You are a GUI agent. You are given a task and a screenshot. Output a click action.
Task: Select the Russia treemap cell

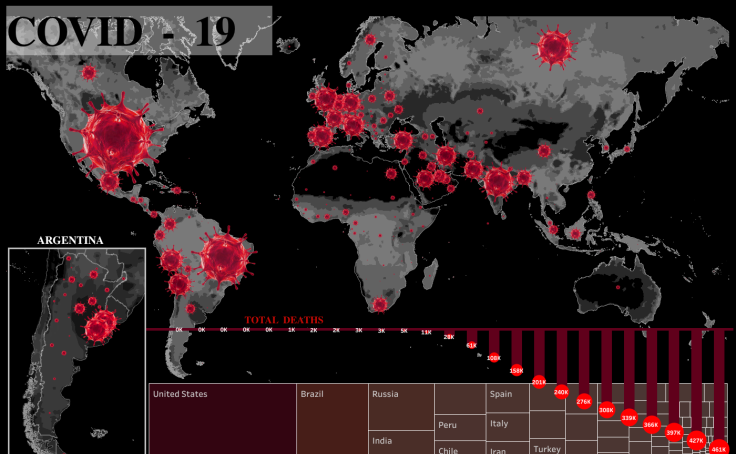pos(401,407)
